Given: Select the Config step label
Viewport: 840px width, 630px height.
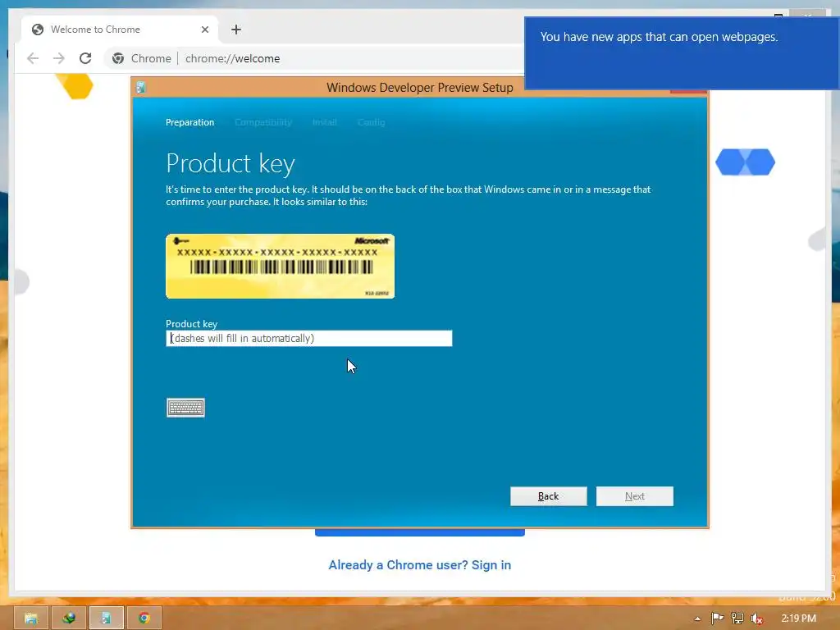Looking at the screenshot, I should (372, 122).
